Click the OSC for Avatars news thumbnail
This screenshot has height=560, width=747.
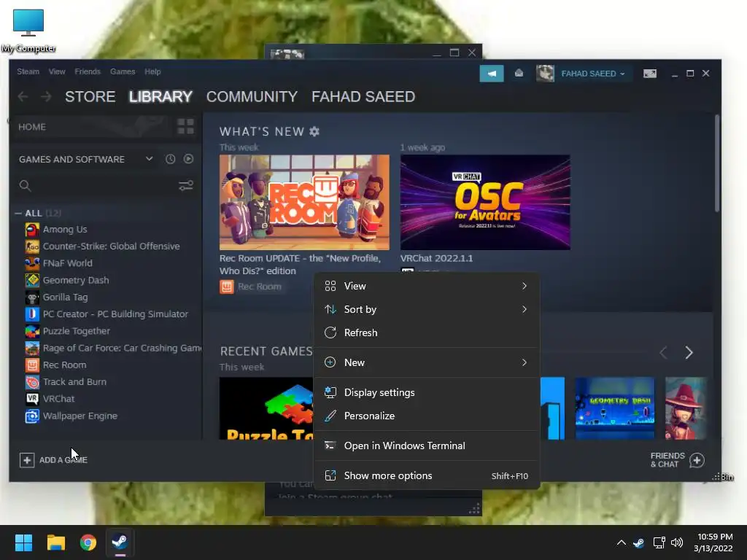pyautogui.click(x=485, y=202)
